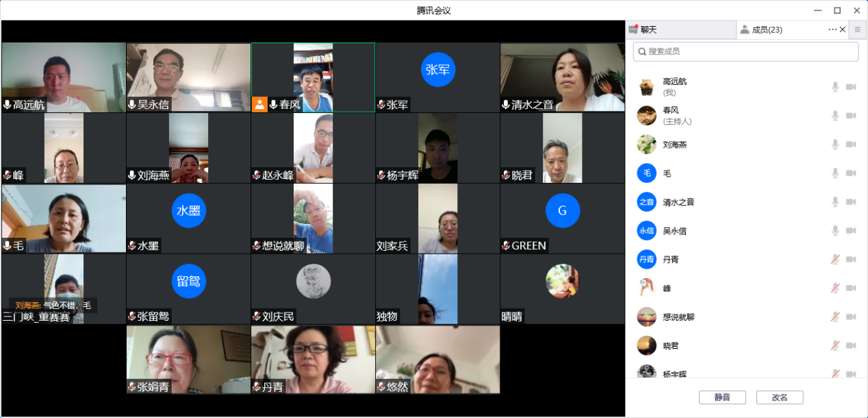The height and width of the screenshot is (418, 868).
Task: Toggle microphone icon for 清水之音 in member list
Action: tap(835, 202)
